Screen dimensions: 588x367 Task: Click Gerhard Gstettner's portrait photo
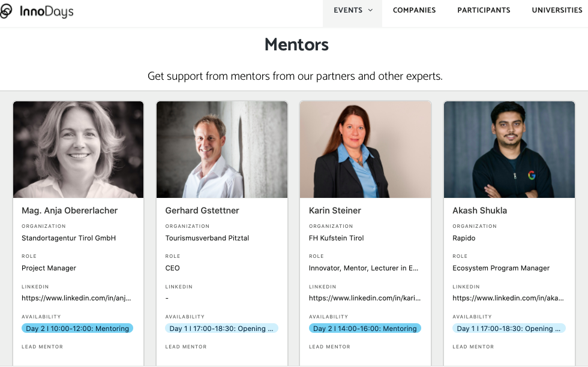pos(222,149)
